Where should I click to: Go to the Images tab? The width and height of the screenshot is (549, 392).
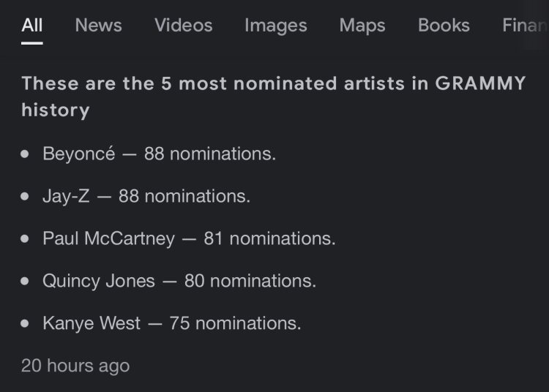click(275, 26)
